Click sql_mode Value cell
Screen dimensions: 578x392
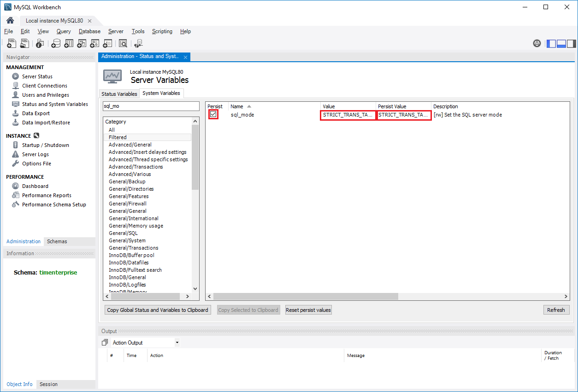click(348, 115)
